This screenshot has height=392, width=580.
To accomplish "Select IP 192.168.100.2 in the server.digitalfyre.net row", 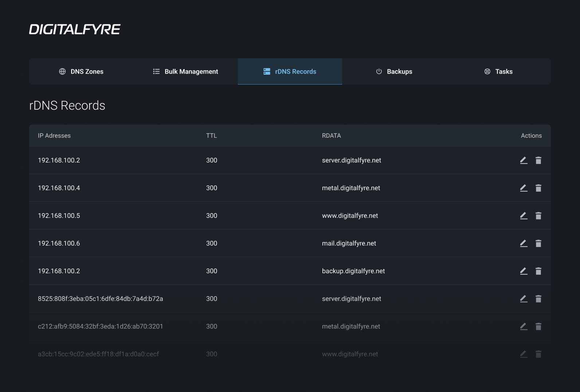I will coord(59,160).
